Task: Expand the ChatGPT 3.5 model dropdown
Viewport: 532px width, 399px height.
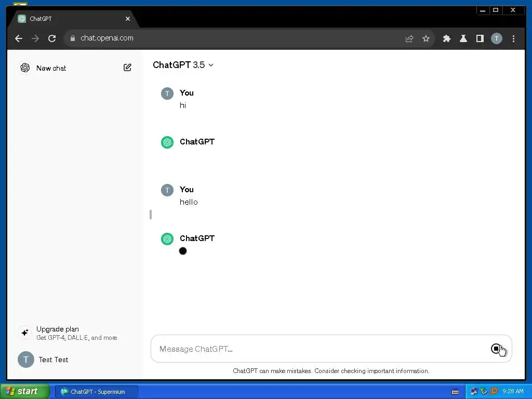Action: [183, 65]
